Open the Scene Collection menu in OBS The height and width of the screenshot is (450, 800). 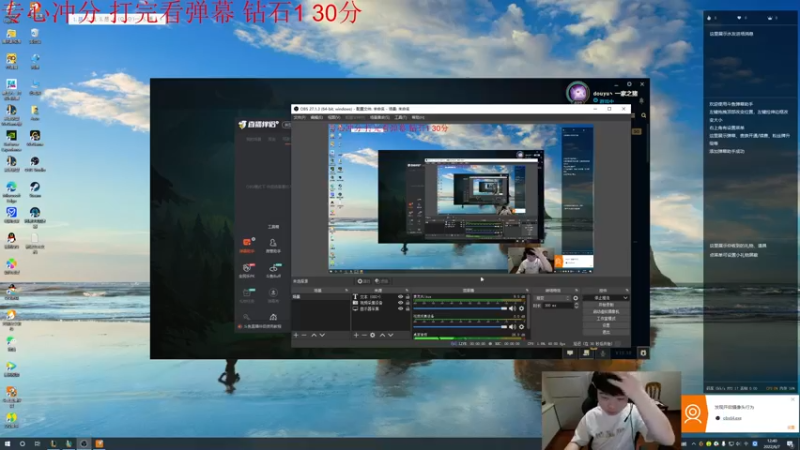(x=380, y=117)
